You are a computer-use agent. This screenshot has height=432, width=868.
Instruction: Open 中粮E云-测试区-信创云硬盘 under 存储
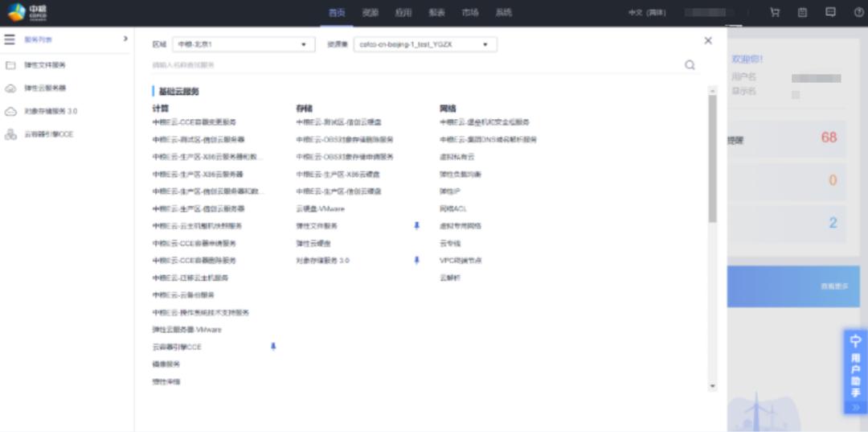(339, 121)
